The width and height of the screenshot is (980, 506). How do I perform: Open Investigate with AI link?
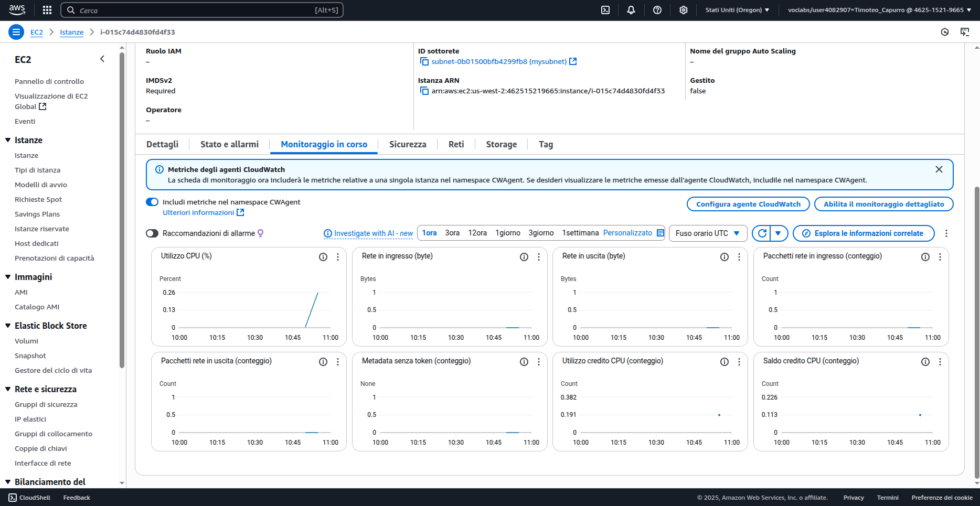(368, 233)
